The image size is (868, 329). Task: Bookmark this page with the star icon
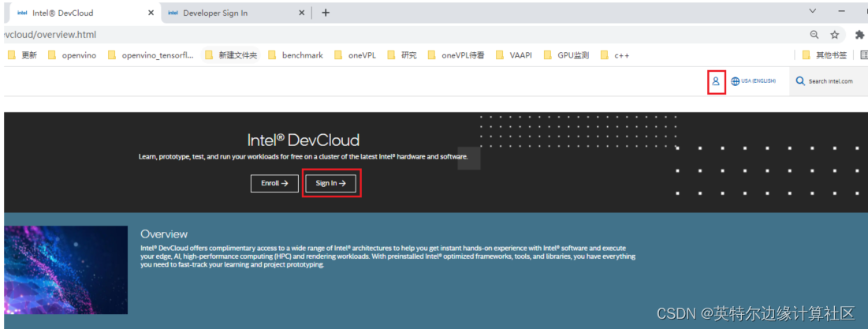tap(834, 35)
